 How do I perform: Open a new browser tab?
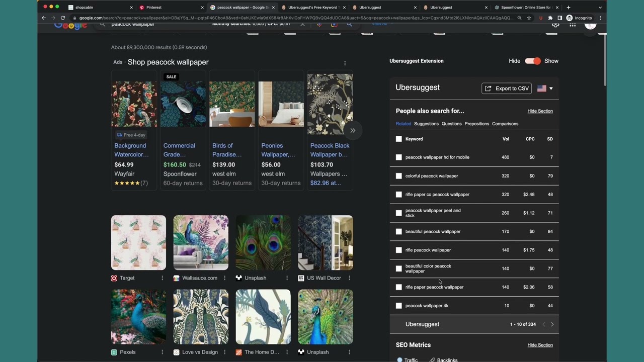(569, 8)
